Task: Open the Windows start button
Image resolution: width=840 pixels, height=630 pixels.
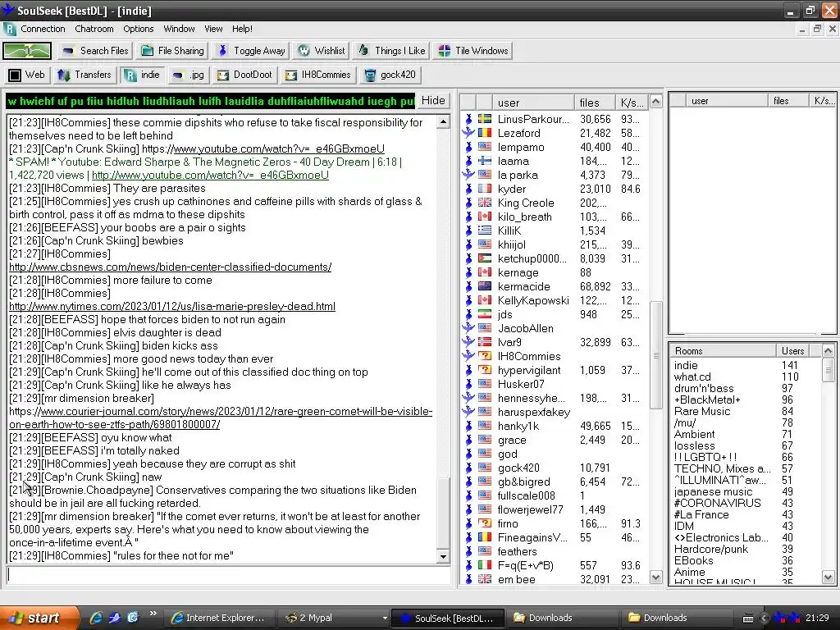Action: coord(38,618)
